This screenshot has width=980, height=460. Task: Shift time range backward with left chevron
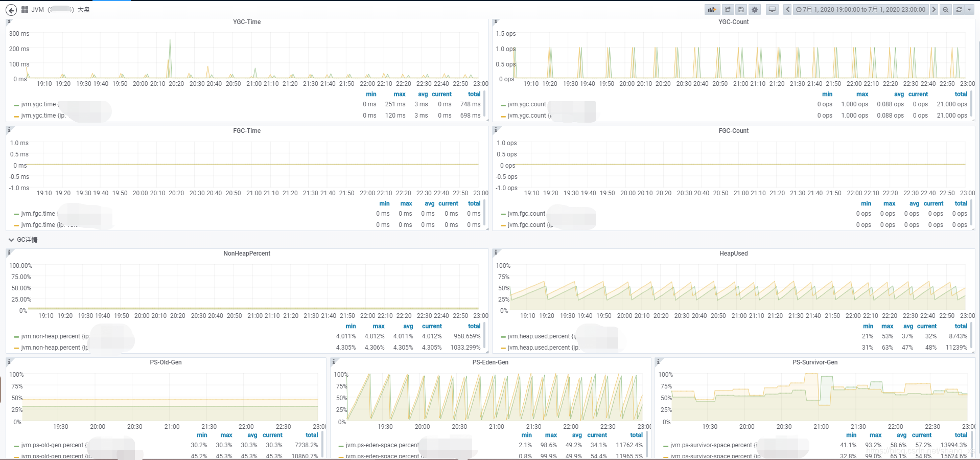coord(787,10)
